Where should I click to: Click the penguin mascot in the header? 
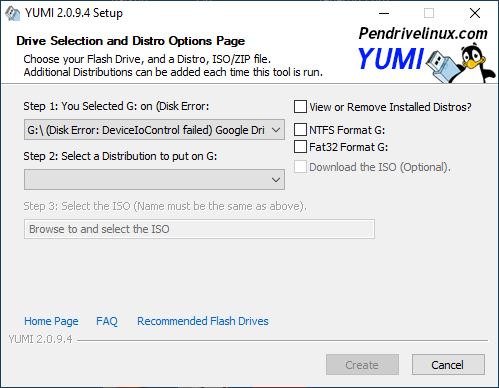click(477, 62)
